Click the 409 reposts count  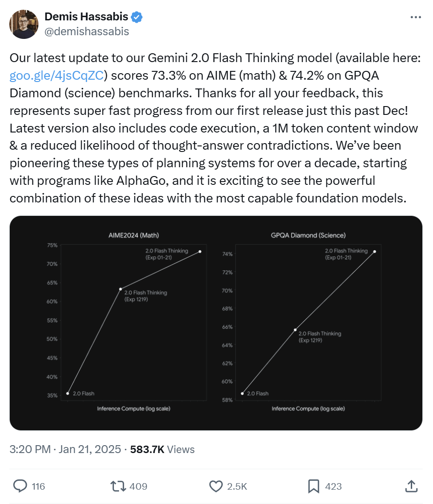(x=138, y=486)
